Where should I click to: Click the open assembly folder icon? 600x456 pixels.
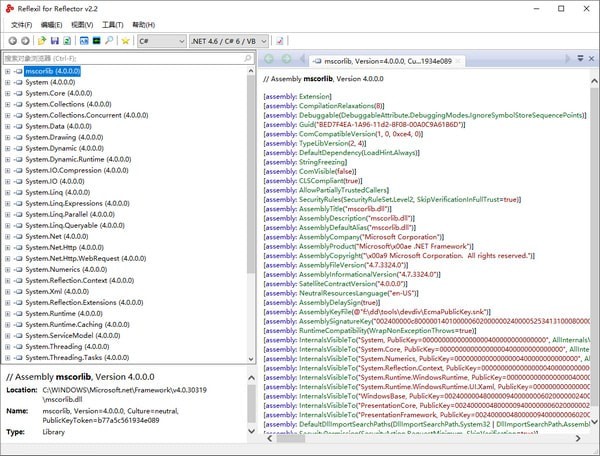pyautogui.click(x=41, y=41)
